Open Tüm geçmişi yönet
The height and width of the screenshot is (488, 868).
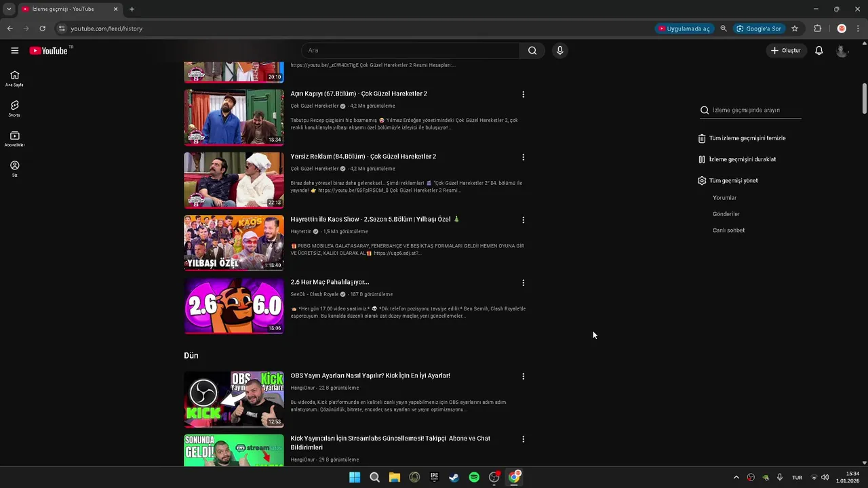[728, 181]
